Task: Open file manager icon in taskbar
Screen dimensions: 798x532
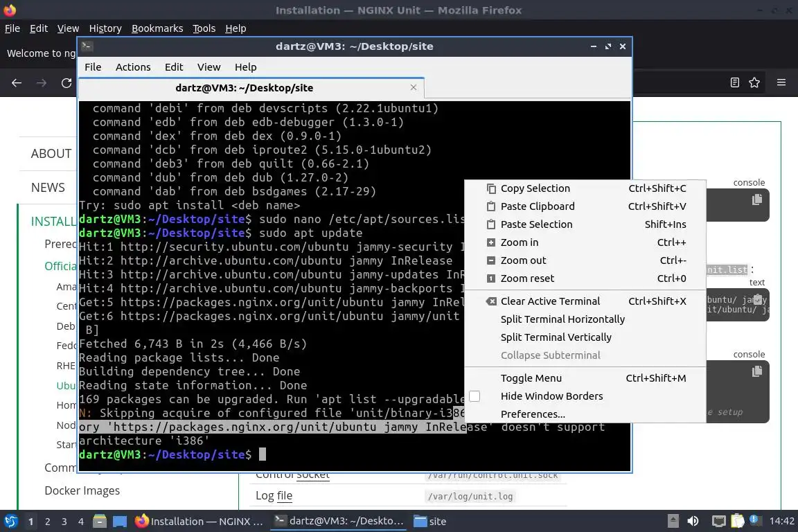Action: click(x=100, y=522)
